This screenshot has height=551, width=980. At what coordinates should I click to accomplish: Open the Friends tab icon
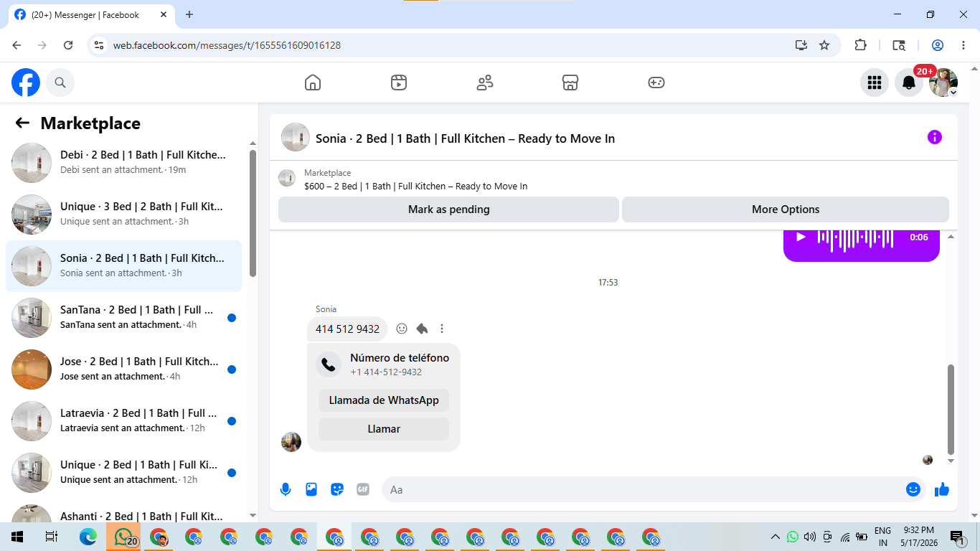pos(485,83)
